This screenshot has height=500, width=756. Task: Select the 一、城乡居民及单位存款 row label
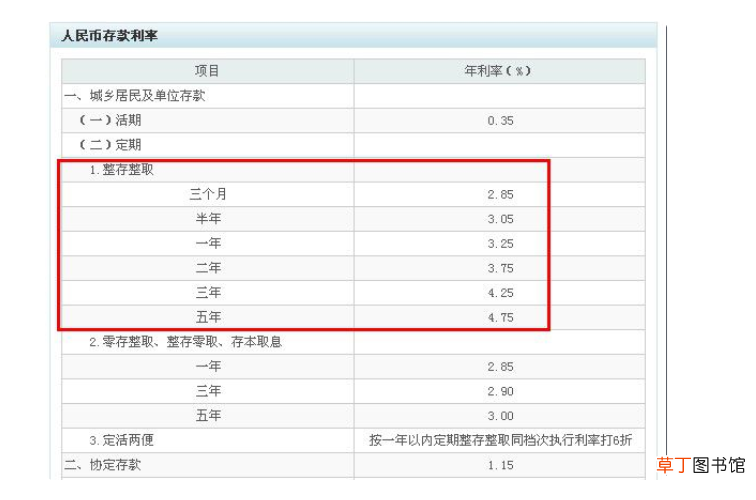(135, 95)
